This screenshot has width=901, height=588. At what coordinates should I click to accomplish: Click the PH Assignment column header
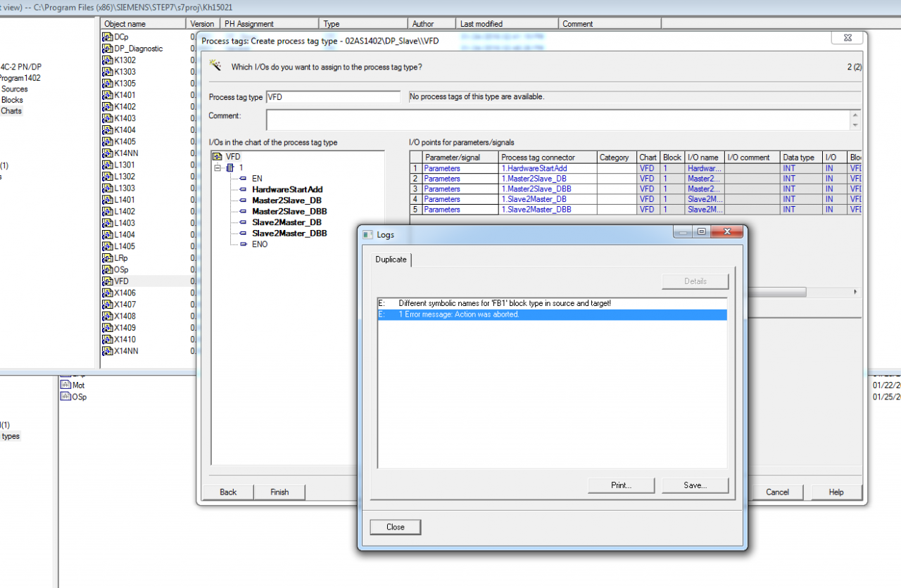[270, 24]
